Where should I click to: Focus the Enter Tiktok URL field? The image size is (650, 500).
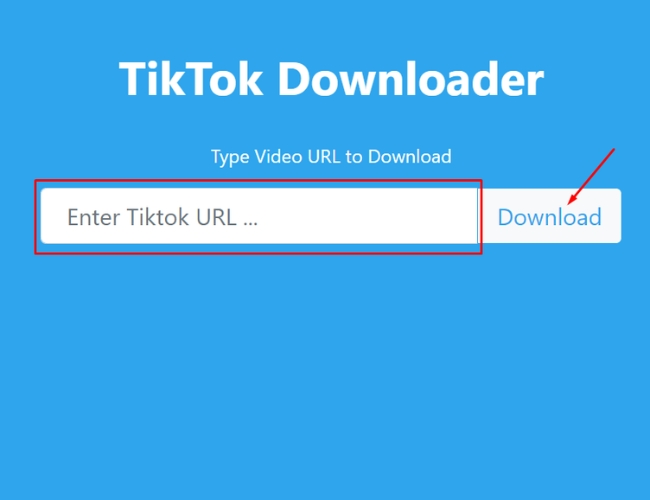(260, 216)
